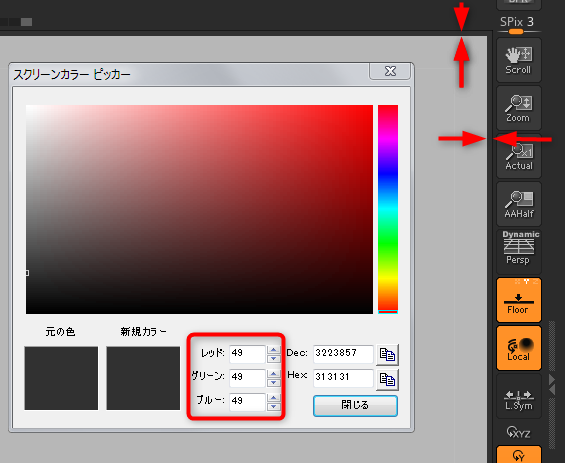Click the Hex value field 313131
The image size is (565, 463).
343,378
